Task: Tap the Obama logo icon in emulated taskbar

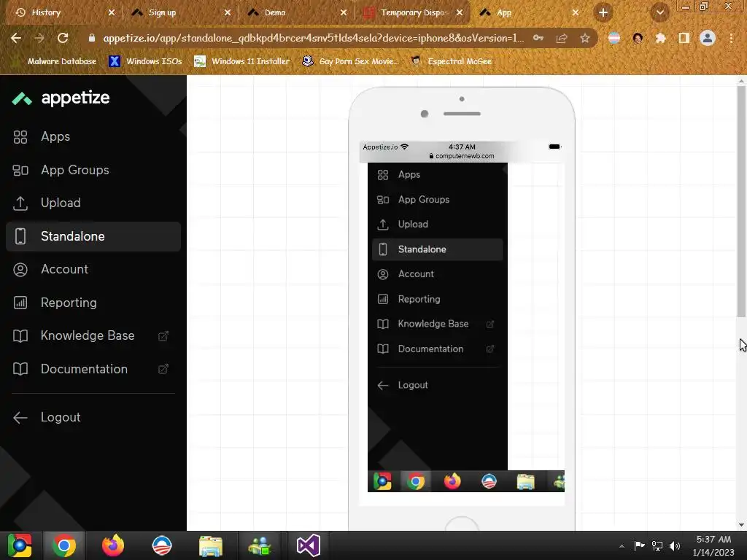Action: (489, 481)
